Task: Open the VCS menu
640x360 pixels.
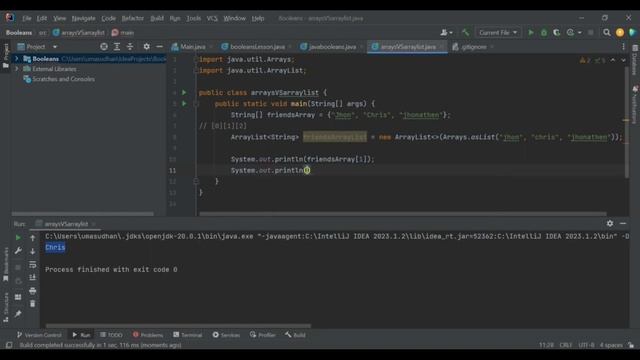Action: (212, 18)
